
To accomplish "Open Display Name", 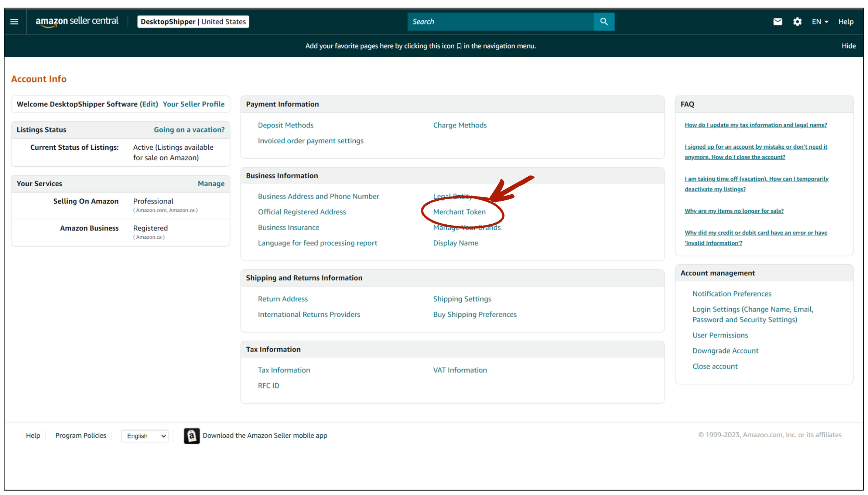I will [x=455, y=243].
